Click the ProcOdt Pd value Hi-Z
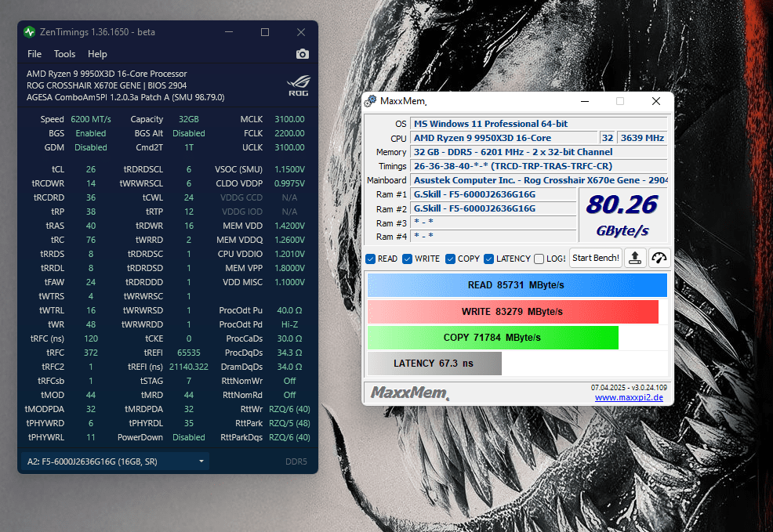 pos(289,324)
